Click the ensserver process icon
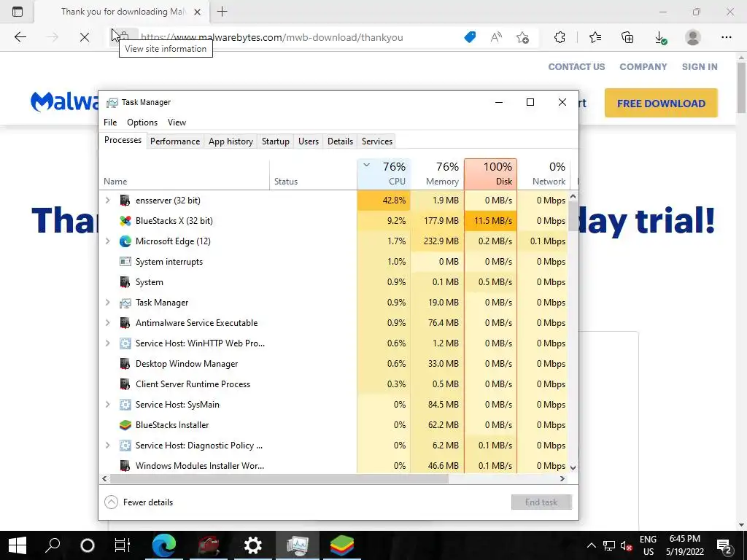The width and height of the screenshot is (747, 560). coord(125,201)
